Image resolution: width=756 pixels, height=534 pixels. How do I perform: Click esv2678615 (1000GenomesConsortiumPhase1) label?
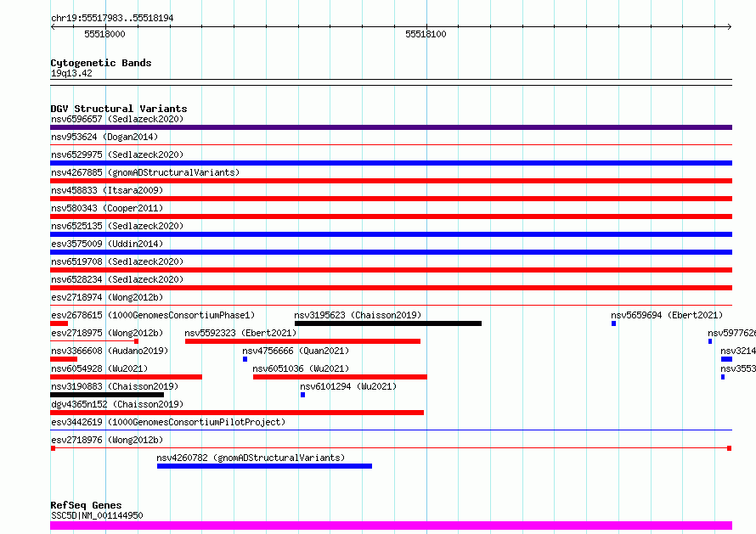coord(153,315)
